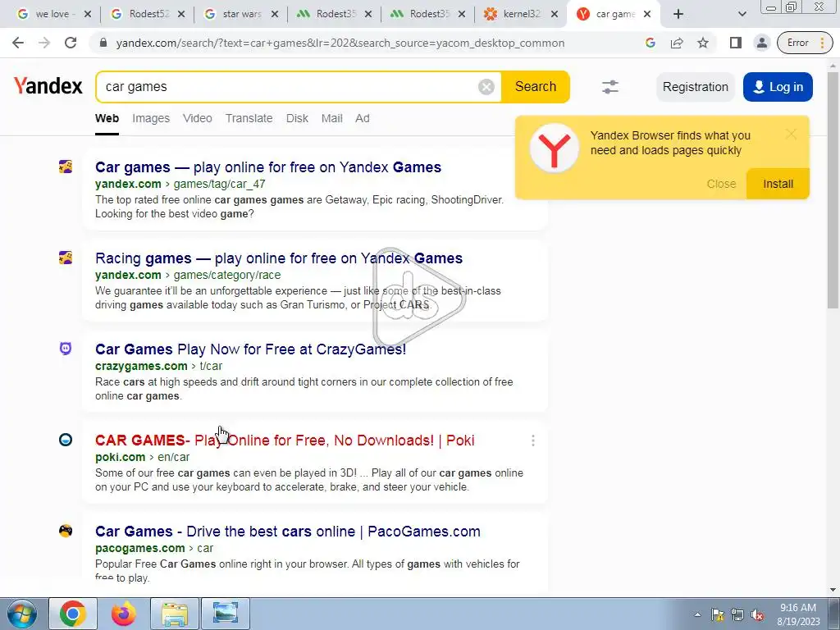Click the yellow Search button
This screenshot has height=630, width=840.
click(x=535, y=87)
